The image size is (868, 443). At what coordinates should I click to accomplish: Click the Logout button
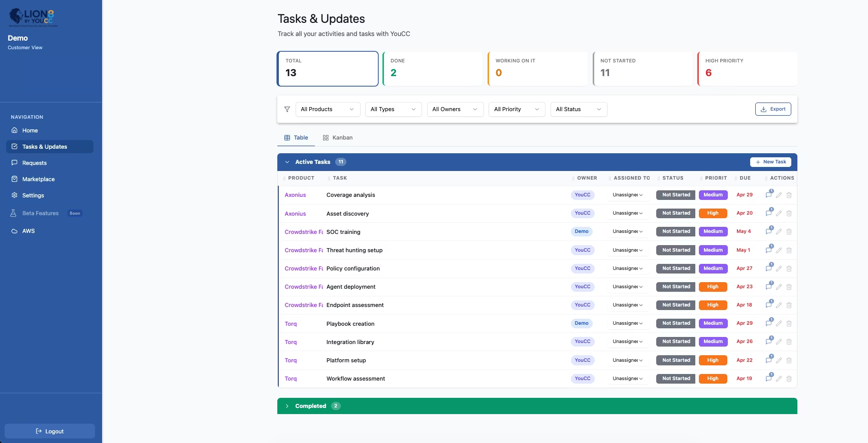click(50, 431)
